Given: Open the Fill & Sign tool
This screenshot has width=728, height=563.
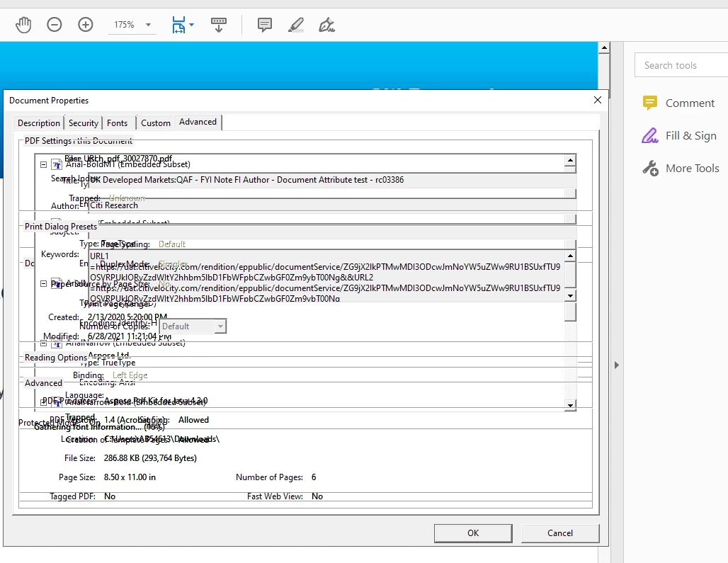Looking at the screenshot, I should [x=679, y=135].
